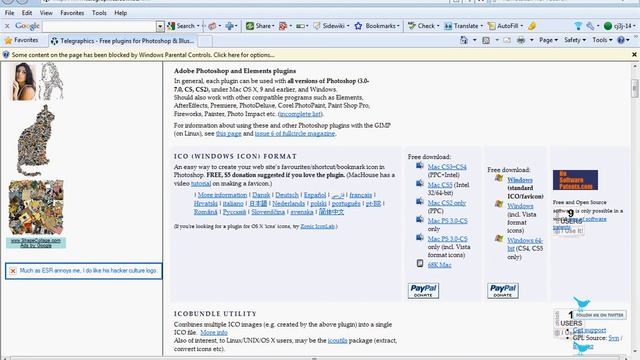This screenshot has width=640, height=360.
Task: Click the vertical page scrollbar thumb
Action: click(x=635, y=89)
